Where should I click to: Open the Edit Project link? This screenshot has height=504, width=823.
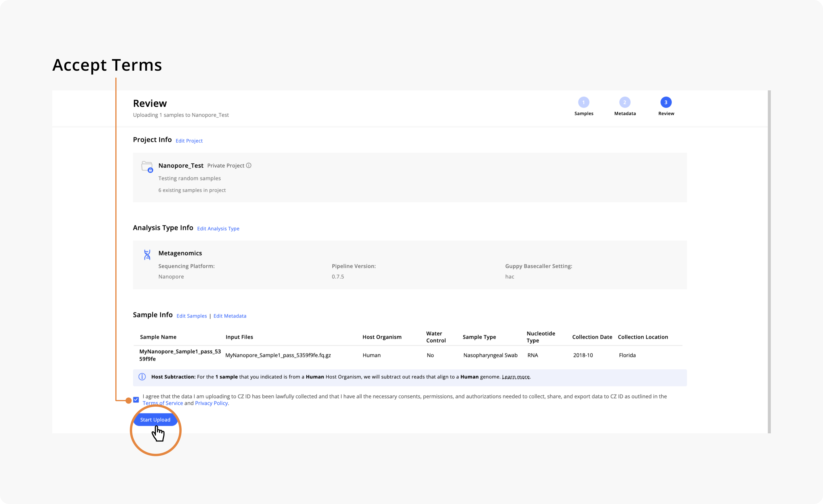click(189, 141)
